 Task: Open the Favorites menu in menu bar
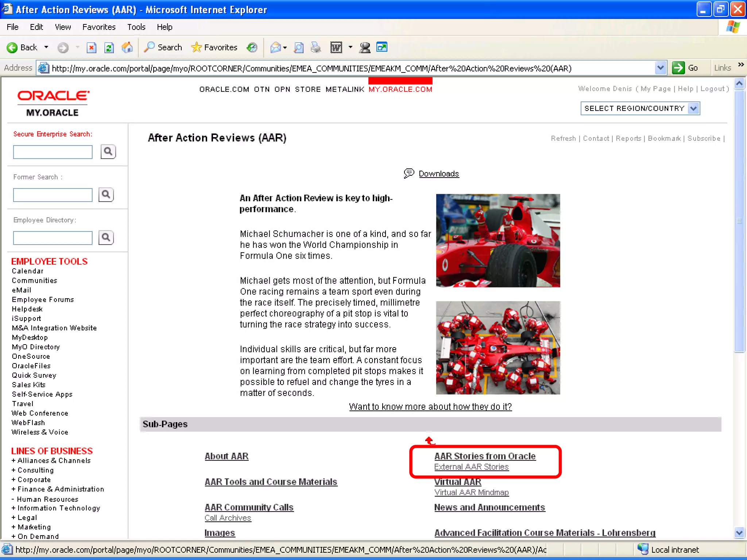(99, 27)
